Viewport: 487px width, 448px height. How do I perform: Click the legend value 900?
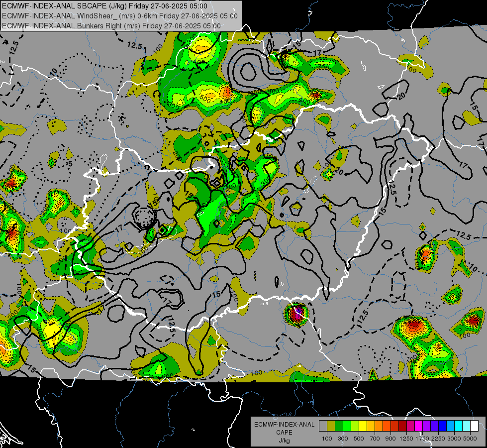390,439
